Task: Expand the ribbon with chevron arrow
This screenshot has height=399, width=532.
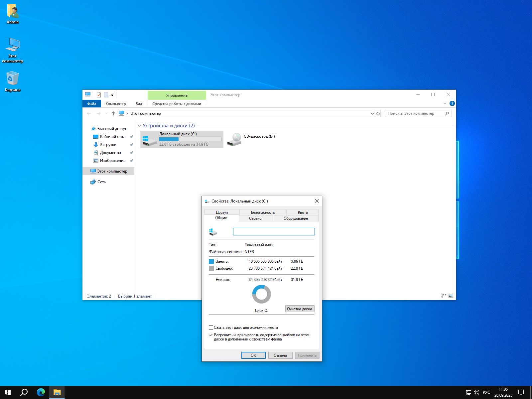Action: pyautogui.click(x=445, y=103)
